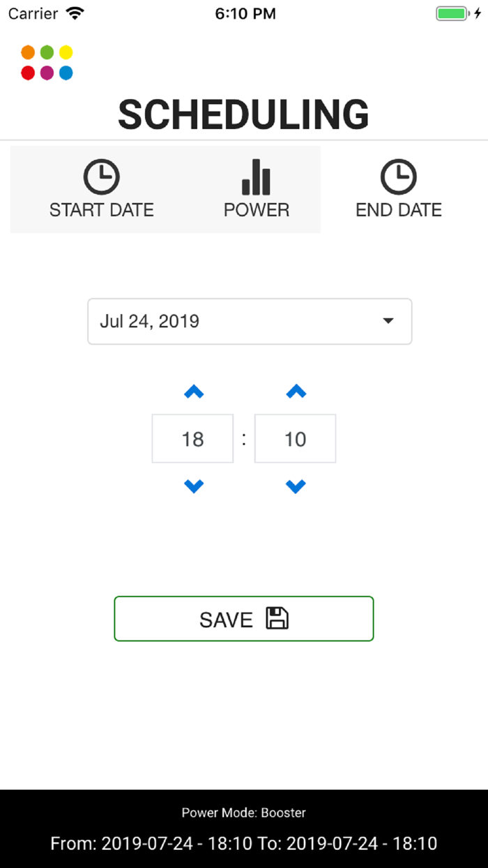Click the hour value field showing 18
Image resolution: width=488 pixels, height=868 pixels.
[192, 439]
